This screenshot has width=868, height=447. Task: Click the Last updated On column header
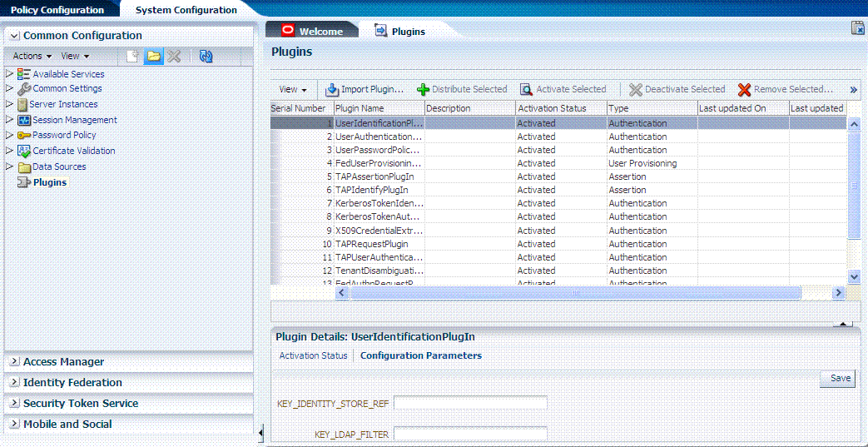coord(743,108)
